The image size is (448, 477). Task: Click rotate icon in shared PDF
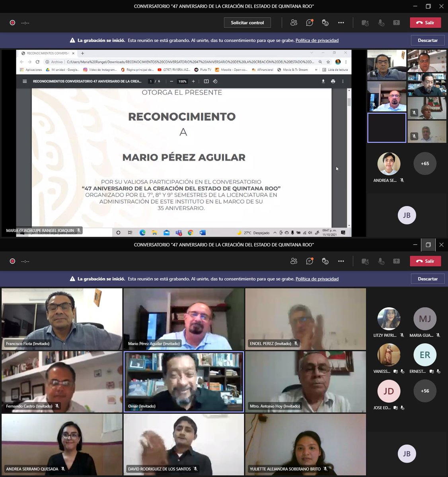click(215, 81)
